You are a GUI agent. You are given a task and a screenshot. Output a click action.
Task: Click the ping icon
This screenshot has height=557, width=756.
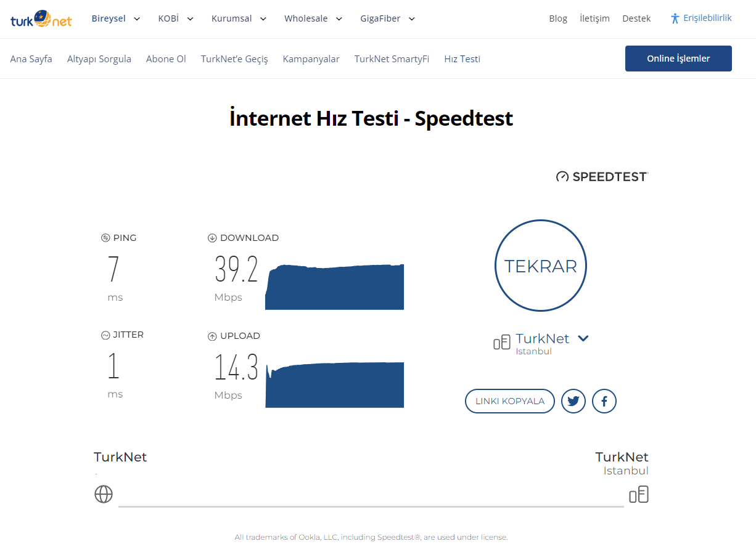point(105,238)
